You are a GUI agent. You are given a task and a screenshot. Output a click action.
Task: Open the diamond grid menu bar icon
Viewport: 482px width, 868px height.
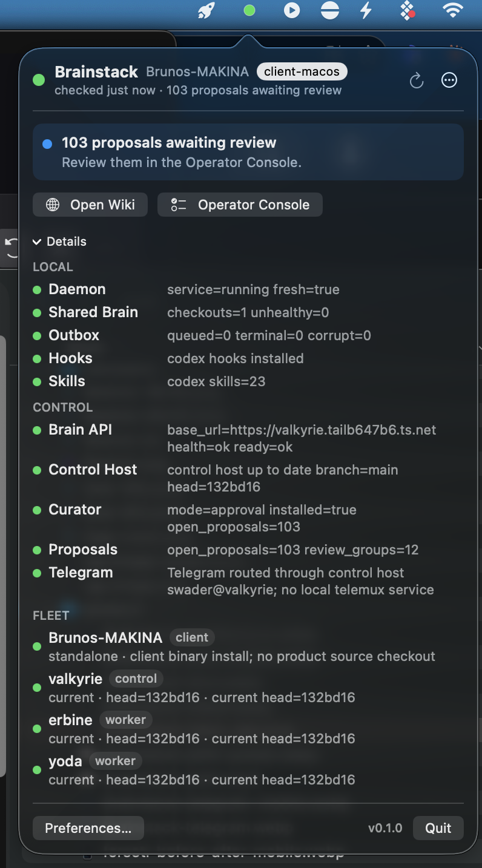(408, 10)
